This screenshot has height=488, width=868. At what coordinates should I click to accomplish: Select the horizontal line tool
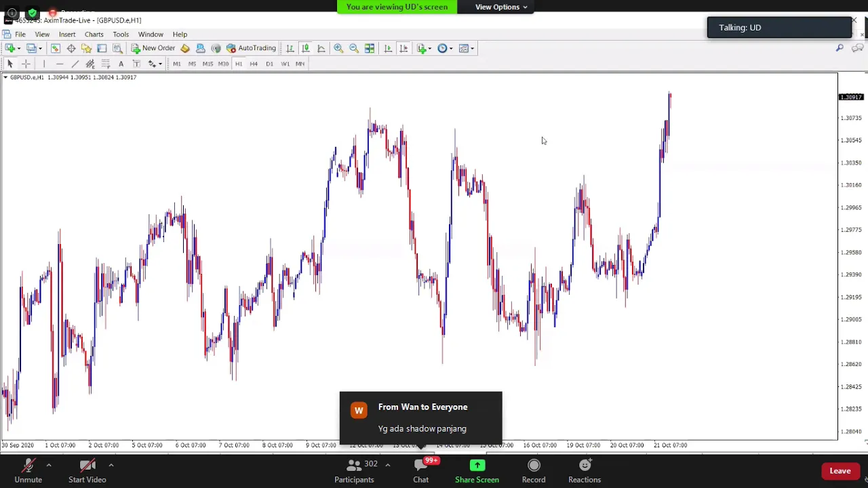[60, 64]
